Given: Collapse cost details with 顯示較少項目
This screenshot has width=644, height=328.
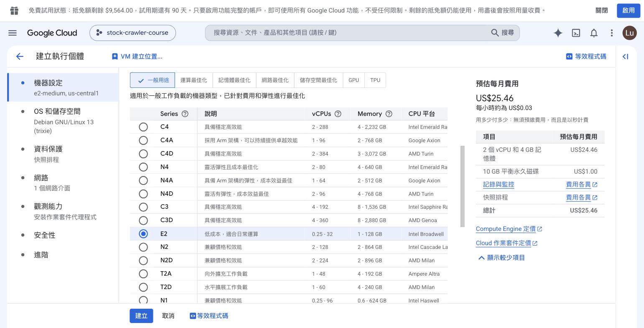Looking at the screenshot, I should tap(501, 258).
